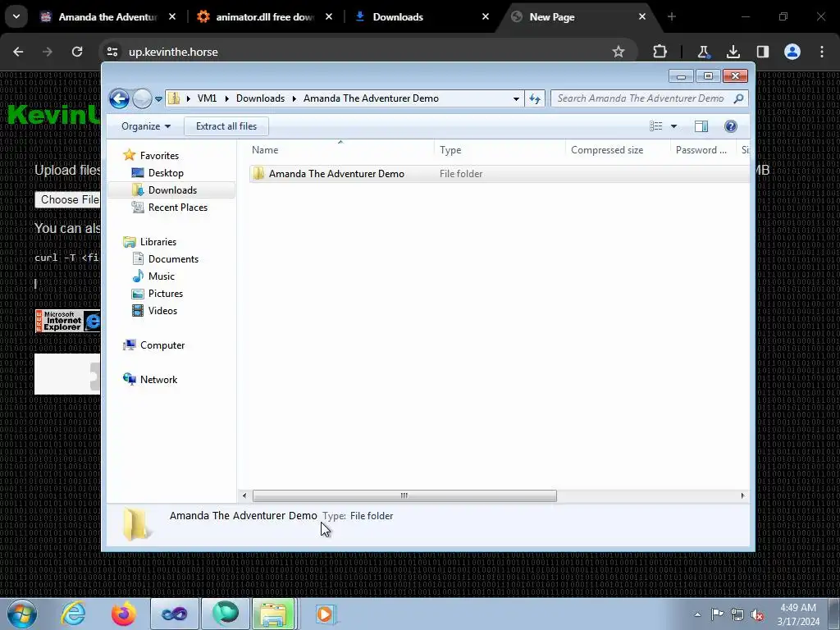
Task: Select the Amanda The Adventurer Demo folder row
Action: coord(499,174)
